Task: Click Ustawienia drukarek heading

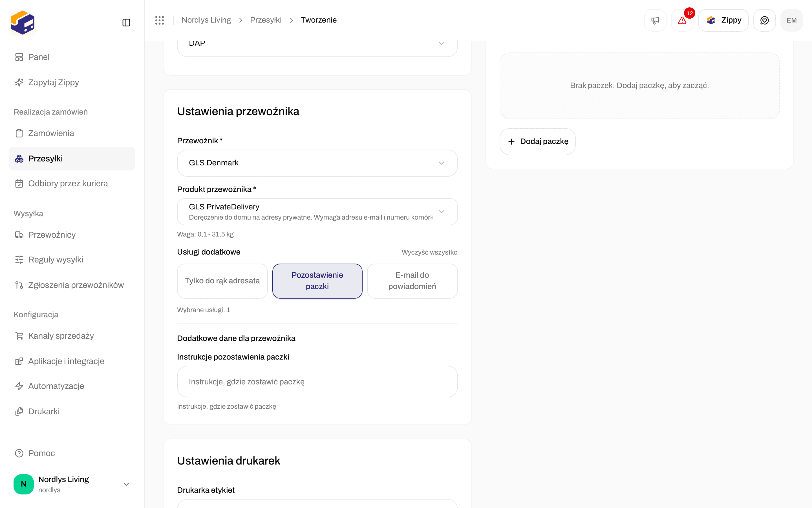Action: pos(228,461)
